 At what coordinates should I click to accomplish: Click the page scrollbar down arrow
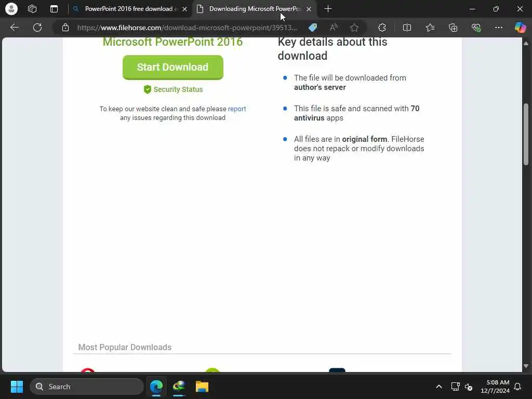(x=526, y=366)
